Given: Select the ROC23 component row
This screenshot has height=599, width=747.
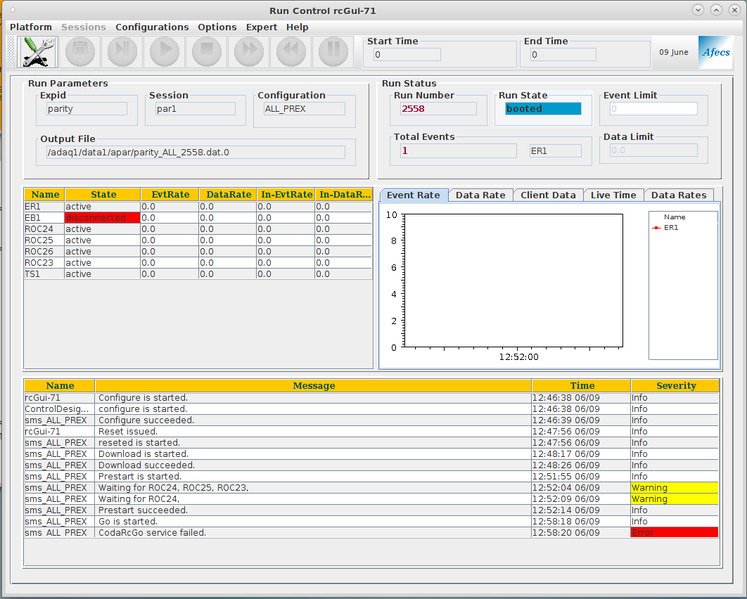Looking at the screenshot, I should click(x=198, y=263).
